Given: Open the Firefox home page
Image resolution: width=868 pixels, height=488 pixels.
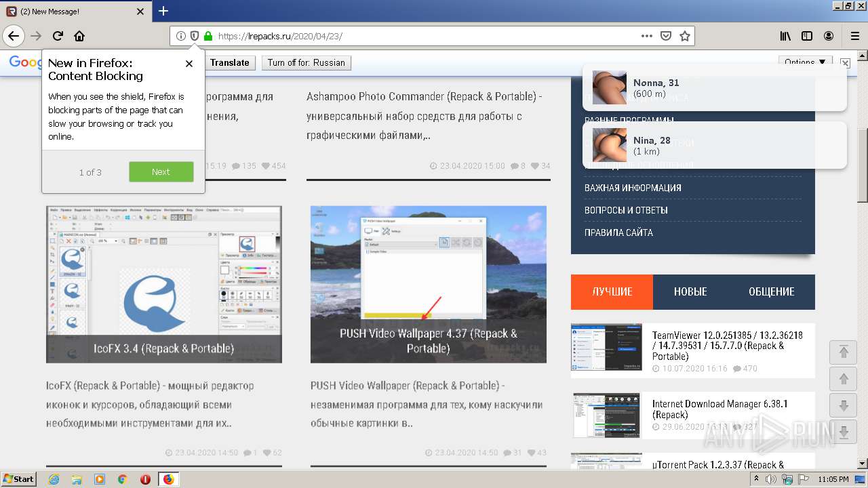Looking at the screenshot, I should [79, 36].
